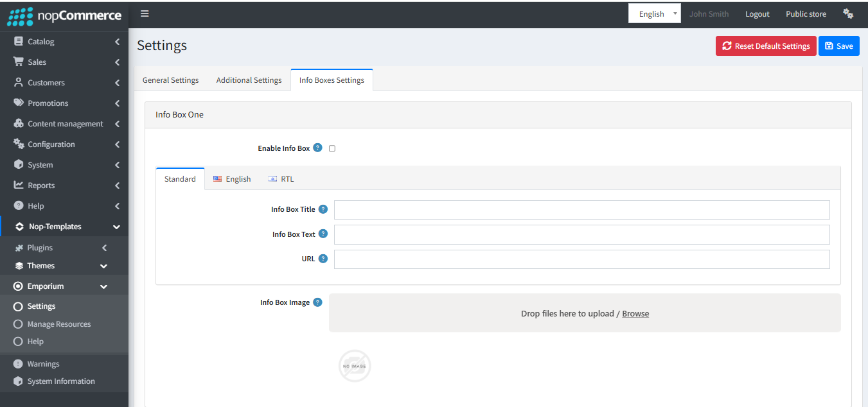Click the help icon beside Info Box Title
This screenshot has width=868, height=407.
[x=323, y=209]
